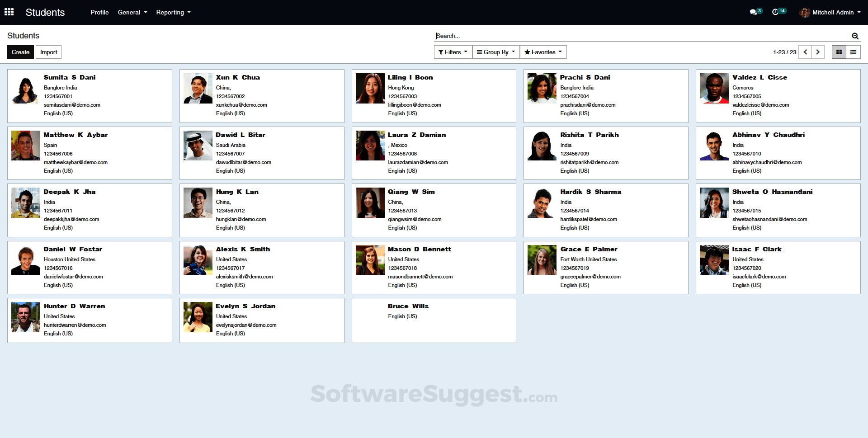Switch to list view
Image resolution: width=868 pixels, height=438 pixels.
click(x=853, y=52)
